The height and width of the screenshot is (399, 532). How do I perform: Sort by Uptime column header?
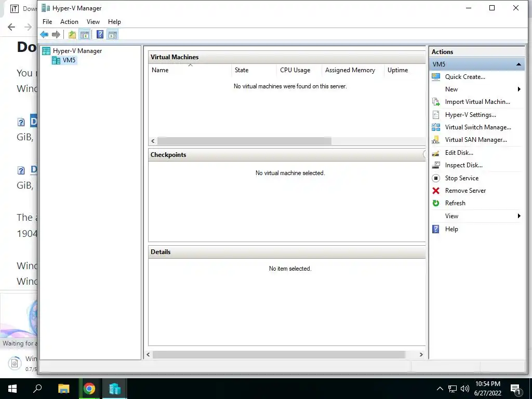pyautogui.click(x=404, y=70)
